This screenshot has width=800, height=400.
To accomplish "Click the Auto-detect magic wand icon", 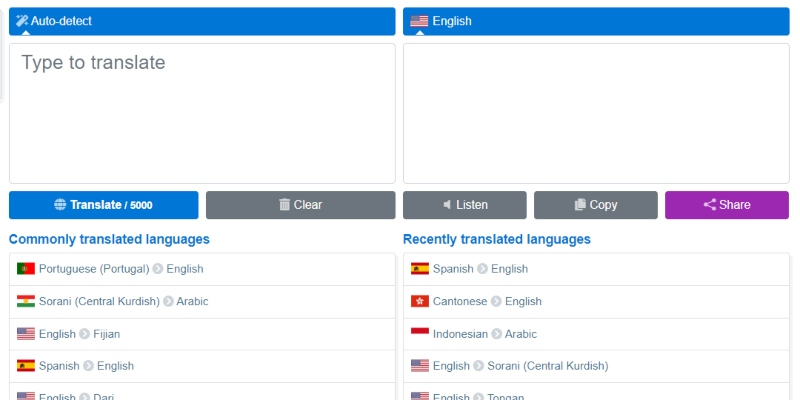I will 22,21.
